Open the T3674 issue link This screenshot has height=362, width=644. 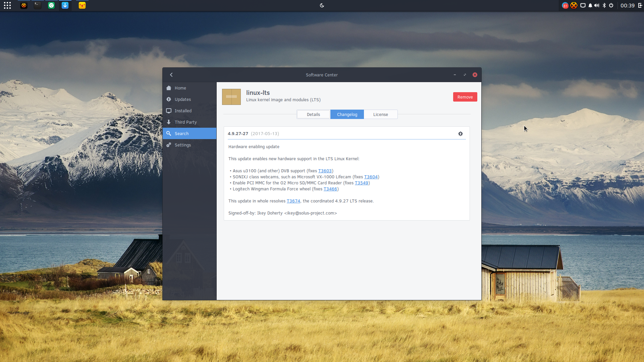coord(293,201)
